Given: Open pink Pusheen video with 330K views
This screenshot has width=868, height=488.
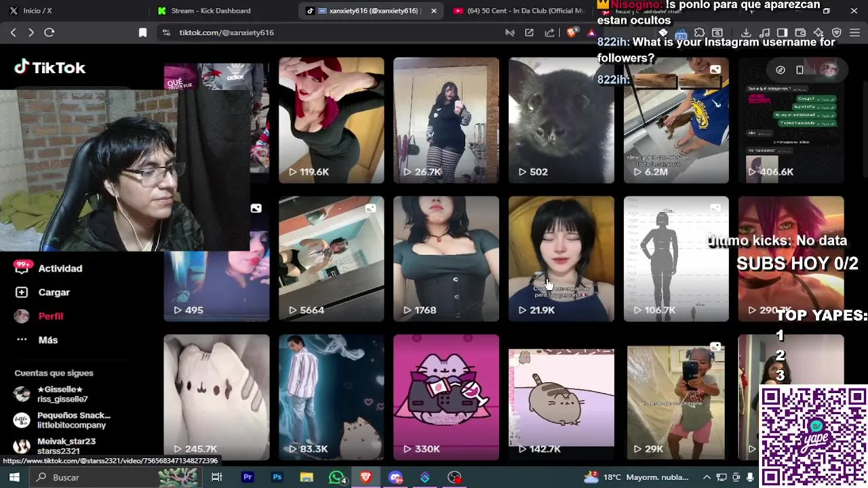Looking at the screenshot, I should click(446, 397).
